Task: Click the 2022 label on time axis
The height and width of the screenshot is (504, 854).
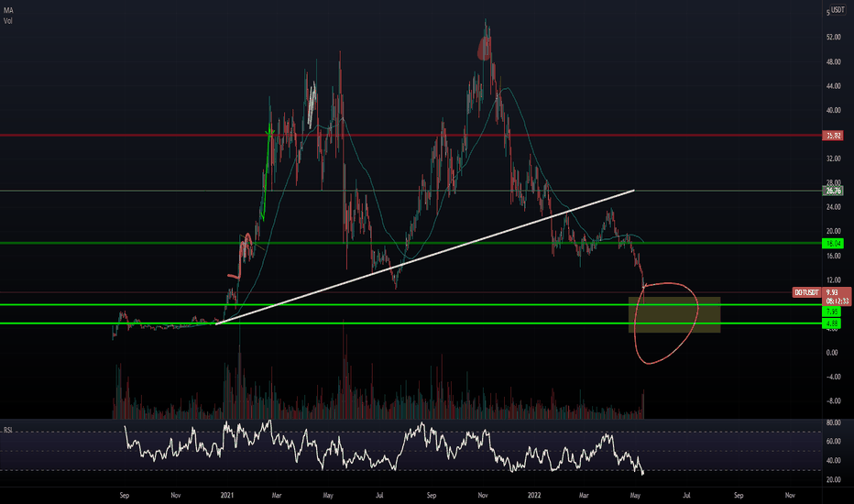Action: point(534,495)
